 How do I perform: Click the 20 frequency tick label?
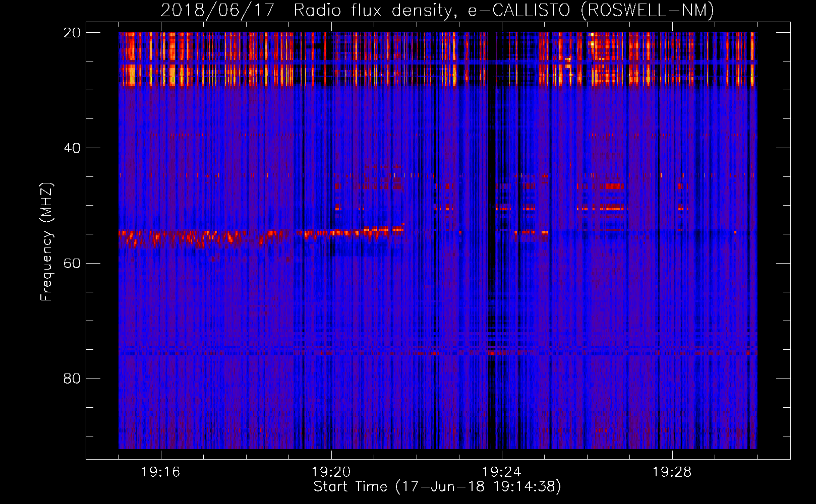click(72, 33)
